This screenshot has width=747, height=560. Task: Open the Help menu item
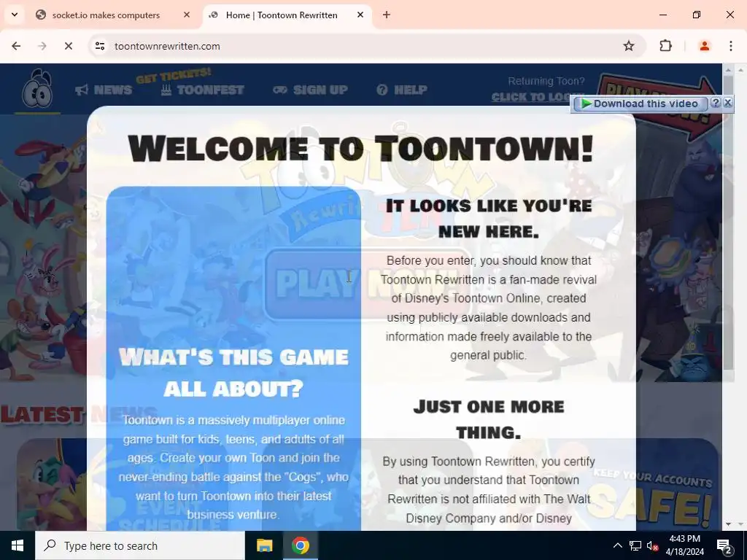402,90
